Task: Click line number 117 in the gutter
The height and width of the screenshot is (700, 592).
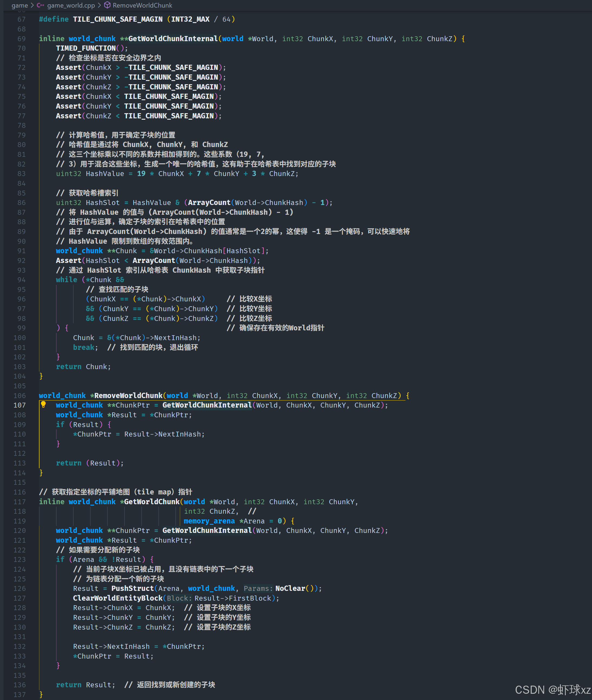Action: click(19, 502)
